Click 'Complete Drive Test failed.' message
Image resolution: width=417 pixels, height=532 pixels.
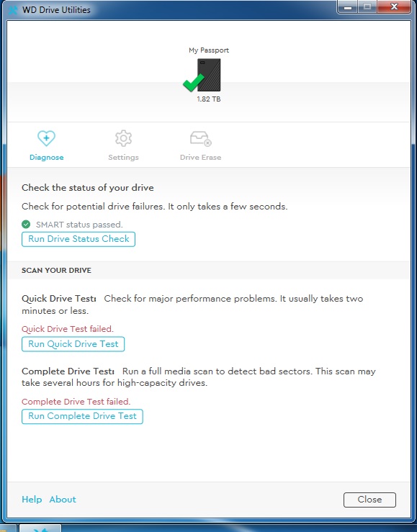coord(76,402)
